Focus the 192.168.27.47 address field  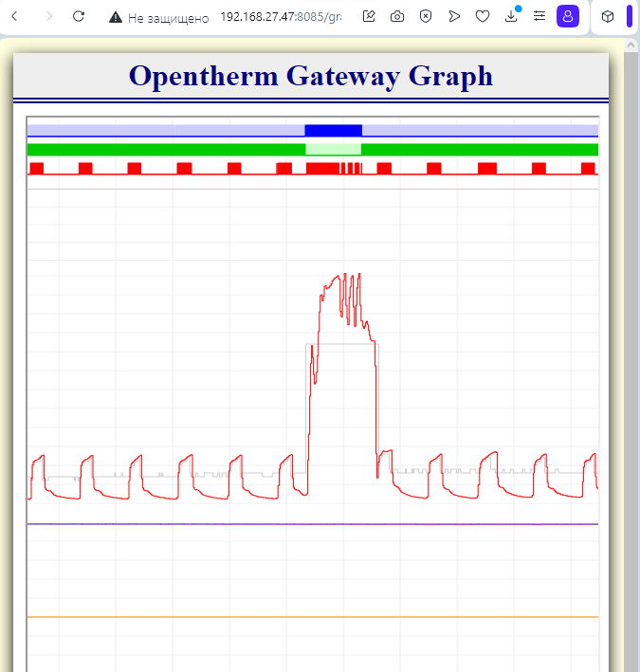pos(280,17)
